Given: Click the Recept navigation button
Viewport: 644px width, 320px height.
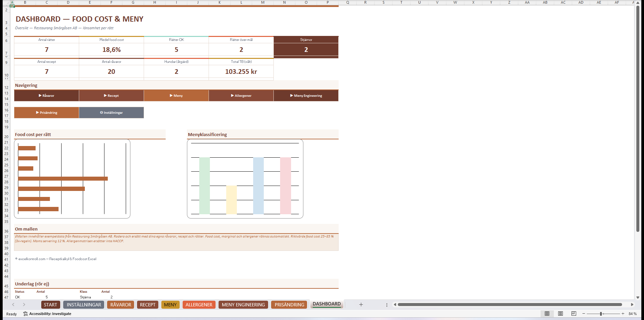Looking at the screenshot, I should [x=111, y=95].
